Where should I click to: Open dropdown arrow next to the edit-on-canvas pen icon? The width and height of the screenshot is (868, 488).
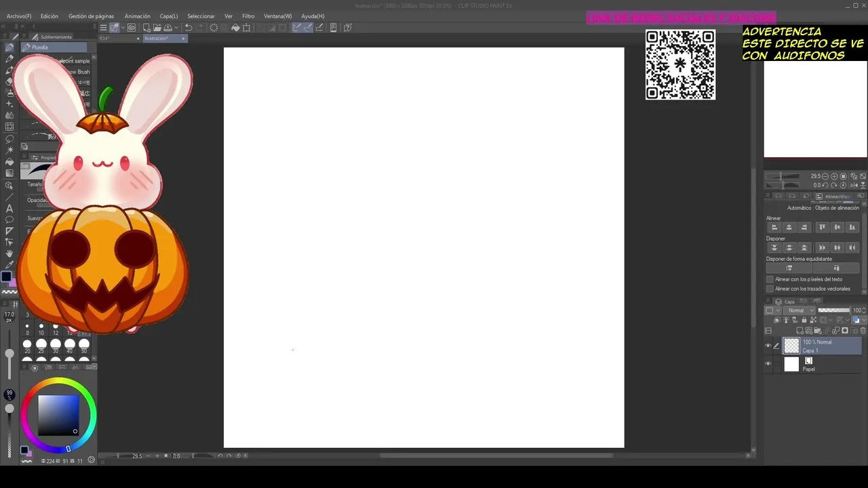123,28
